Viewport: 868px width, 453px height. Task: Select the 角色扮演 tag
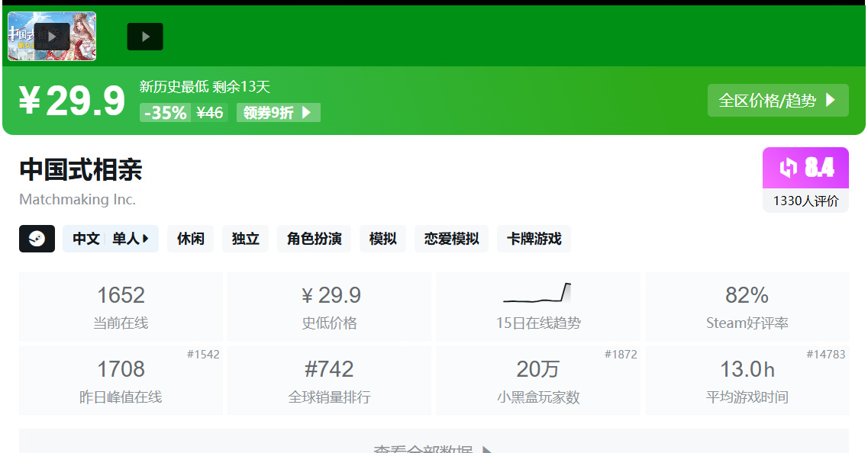[x=314, y=239]
